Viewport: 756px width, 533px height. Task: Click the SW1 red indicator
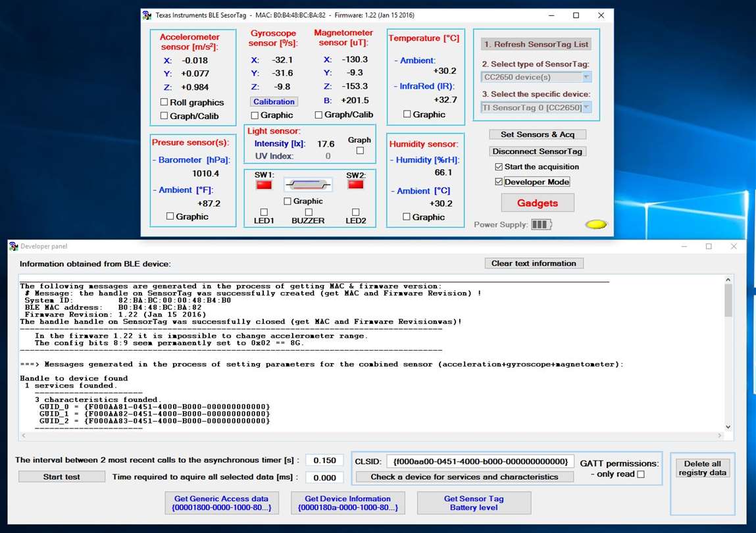pos(264,185)
